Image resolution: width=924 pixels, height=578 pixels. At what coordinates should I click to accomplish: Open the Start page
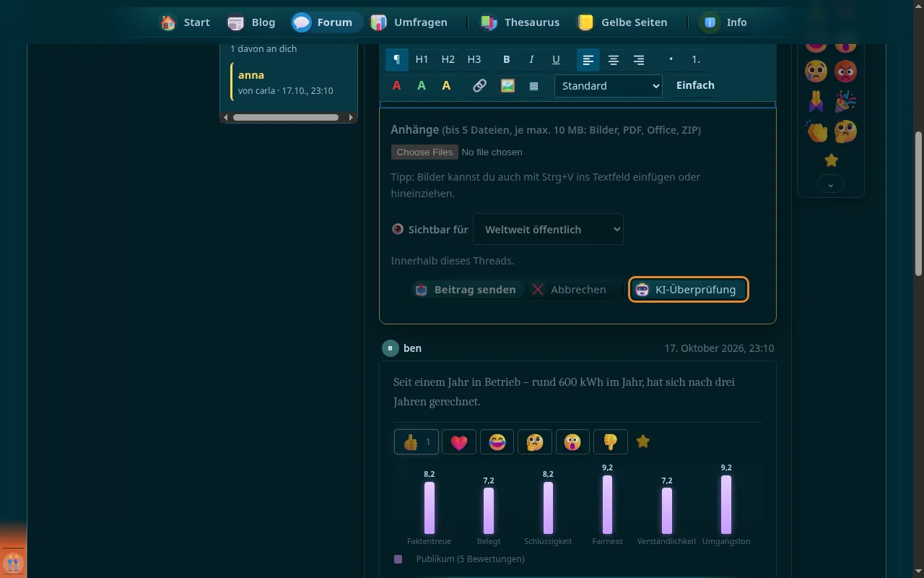click(x=186, y=22)
